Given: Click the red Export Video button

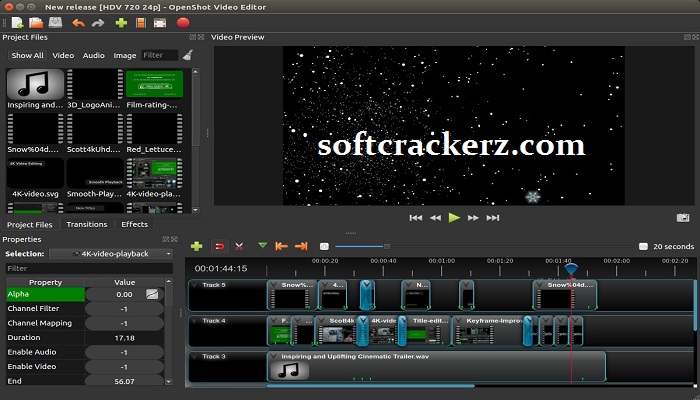Looking at the screenshot, I should [x=183, y=23].
